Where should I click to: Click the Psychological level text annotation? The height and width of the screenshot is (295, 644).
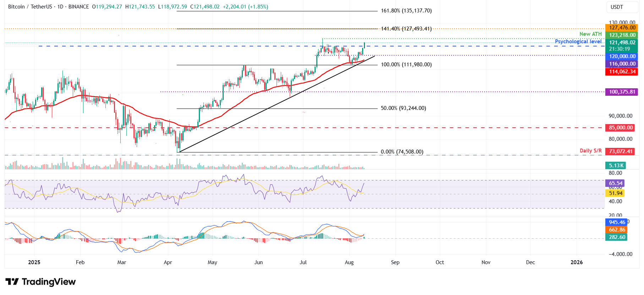(578, 41)
